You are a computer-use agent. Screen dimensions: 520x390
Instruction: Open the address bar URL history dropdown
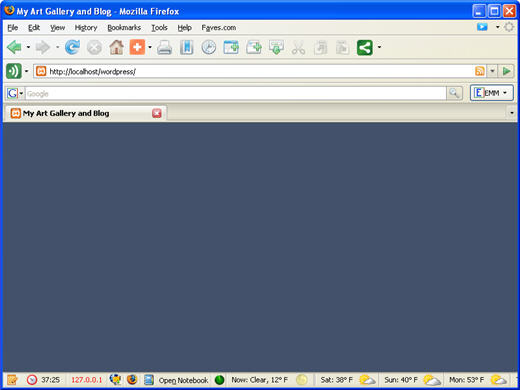point(492,71)
